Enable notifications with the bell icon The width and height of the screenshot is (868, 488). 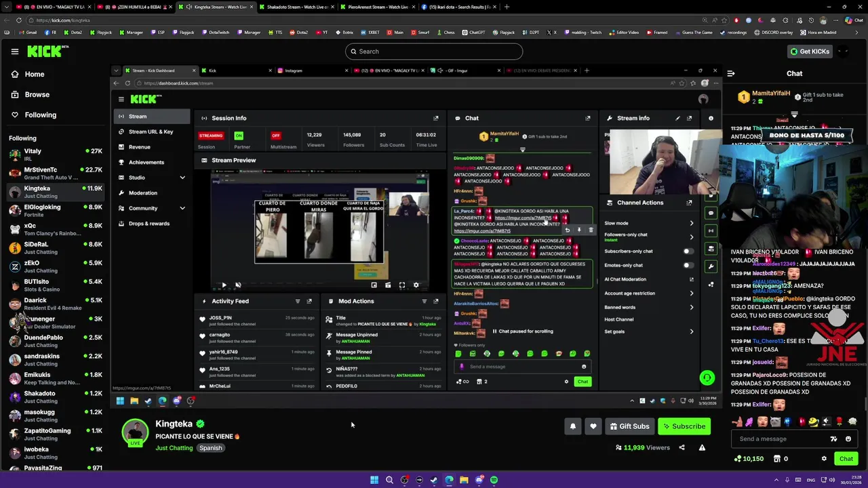[x=573, y=426]
